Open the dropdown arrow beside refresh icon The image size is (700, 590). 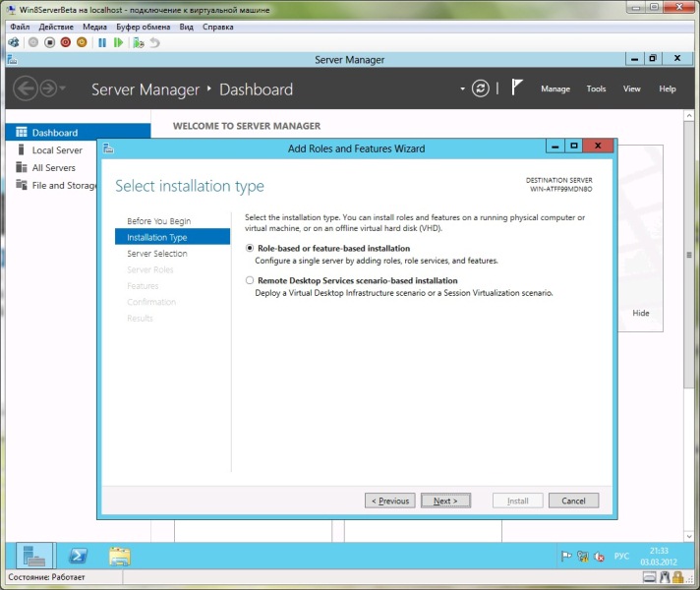462,88
